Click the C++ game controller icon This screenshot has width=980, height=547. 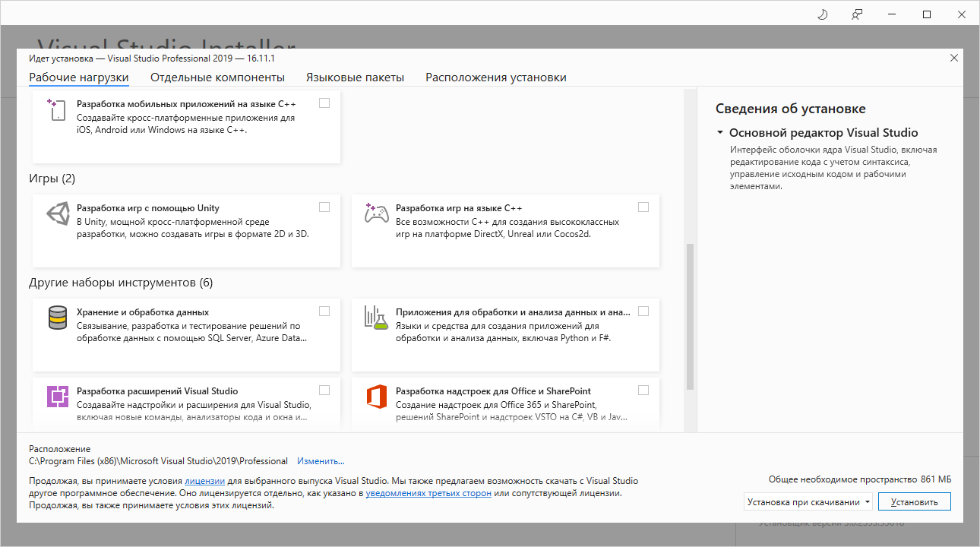pyautogui.click(x=377, y=213)
